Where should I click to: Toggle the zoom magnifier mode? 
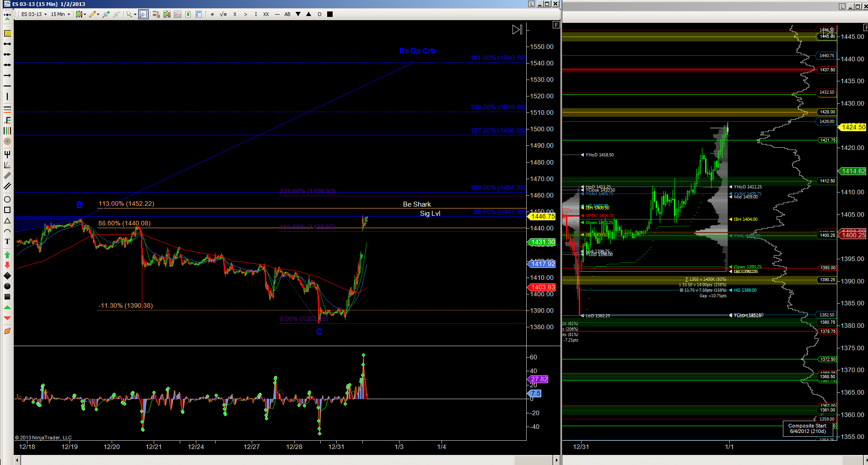pyautogui.click(x=143, y=14)
